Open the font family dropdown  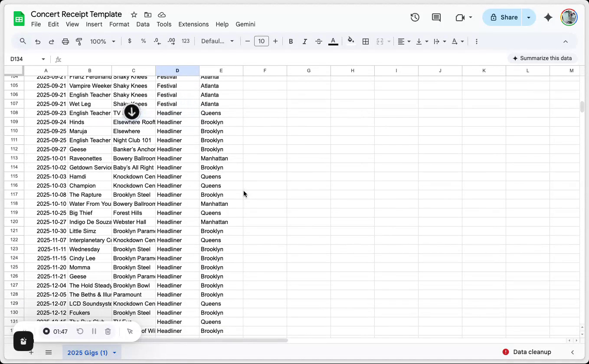click(x=218, y=41)
